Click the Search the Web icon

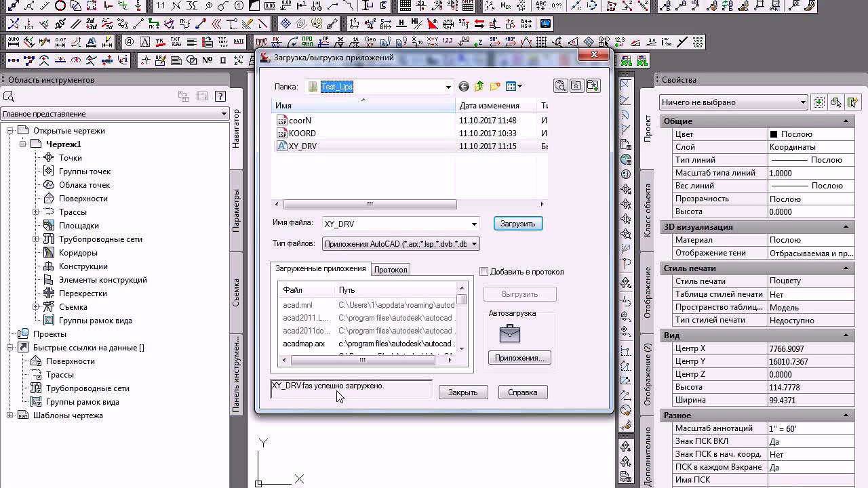tap(560, 85)
